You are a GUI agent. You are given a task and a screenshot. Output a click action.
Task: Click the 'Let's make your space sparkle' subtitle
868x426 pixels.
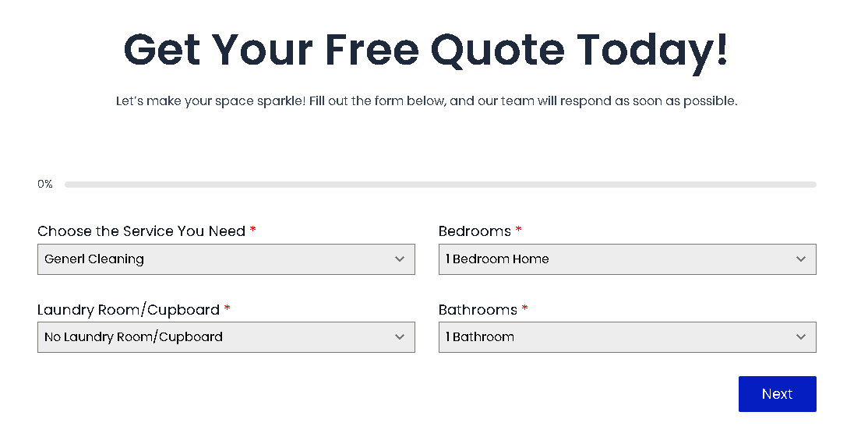426,101
